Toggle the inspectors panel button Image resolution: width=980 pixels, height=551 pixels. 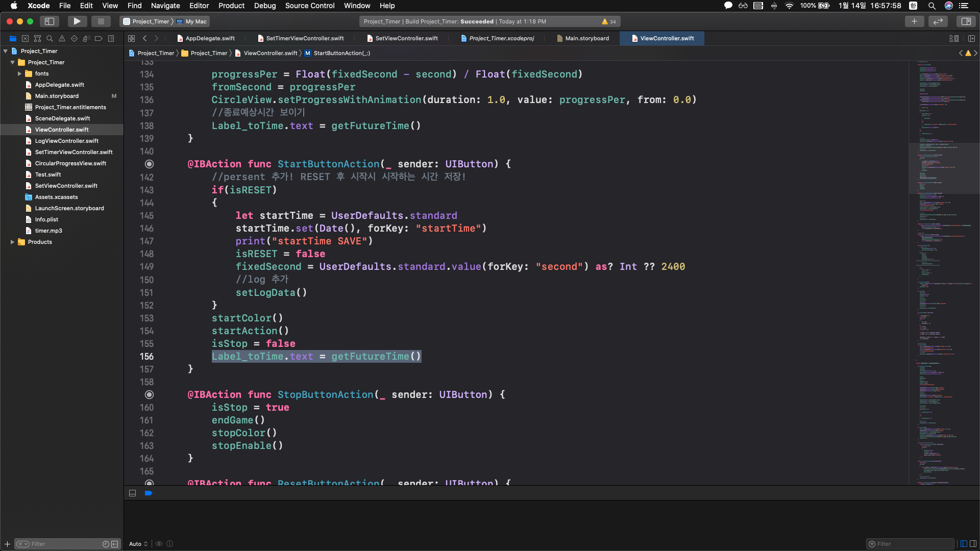pos(966,21)
